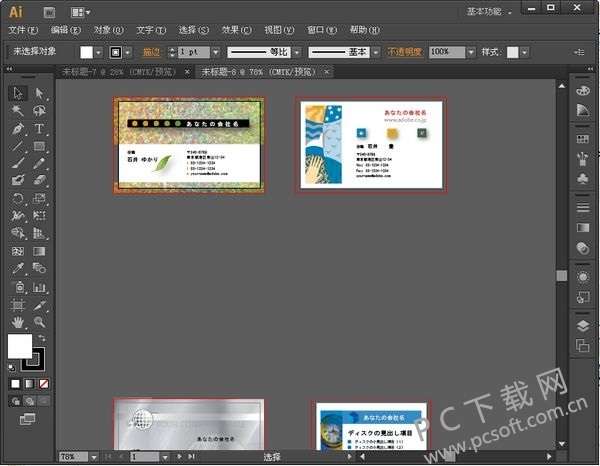Viewport: 600px width, 466px height.
Task: Open the 对象 Object menu
Action: tap(109, 30)
